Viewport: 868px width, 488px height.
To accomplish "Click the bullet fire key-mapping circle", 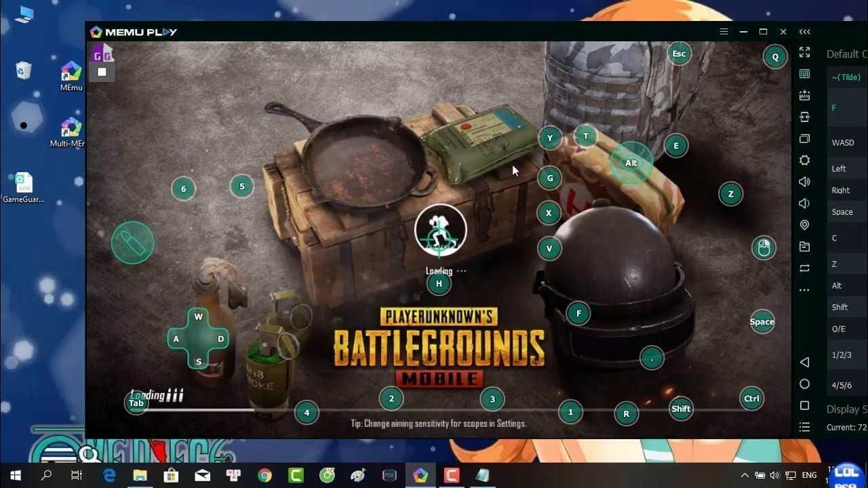I will click(133, 243).
